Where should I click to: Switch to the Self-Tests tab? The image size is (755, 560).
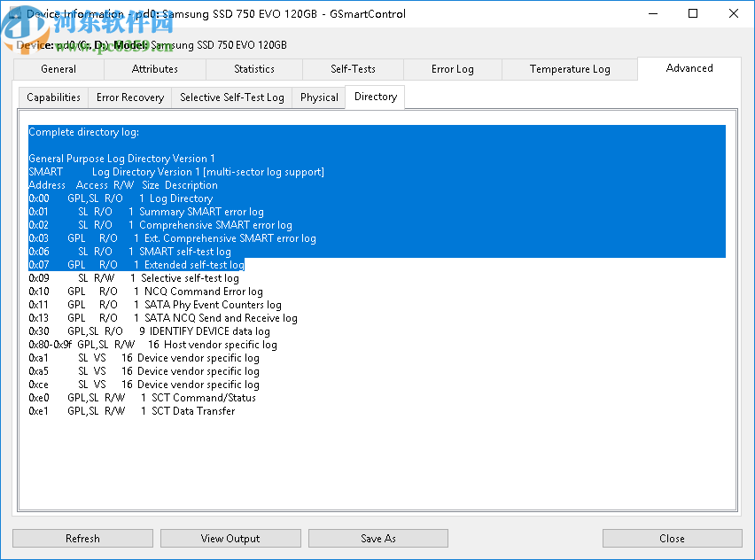coord(353,69)
